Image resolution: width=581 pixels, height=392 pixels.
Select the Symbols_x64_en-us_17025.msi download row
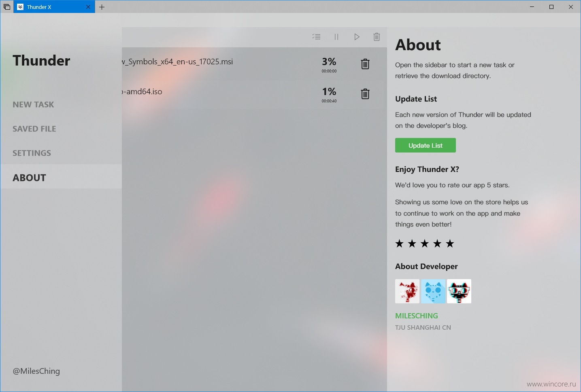point(254,64)
